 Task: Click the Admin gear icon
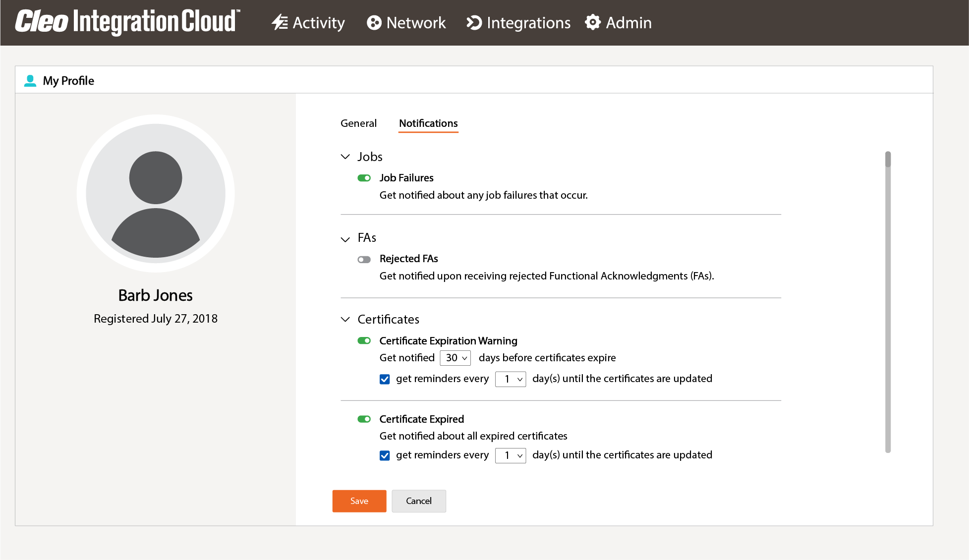(593, 22)
